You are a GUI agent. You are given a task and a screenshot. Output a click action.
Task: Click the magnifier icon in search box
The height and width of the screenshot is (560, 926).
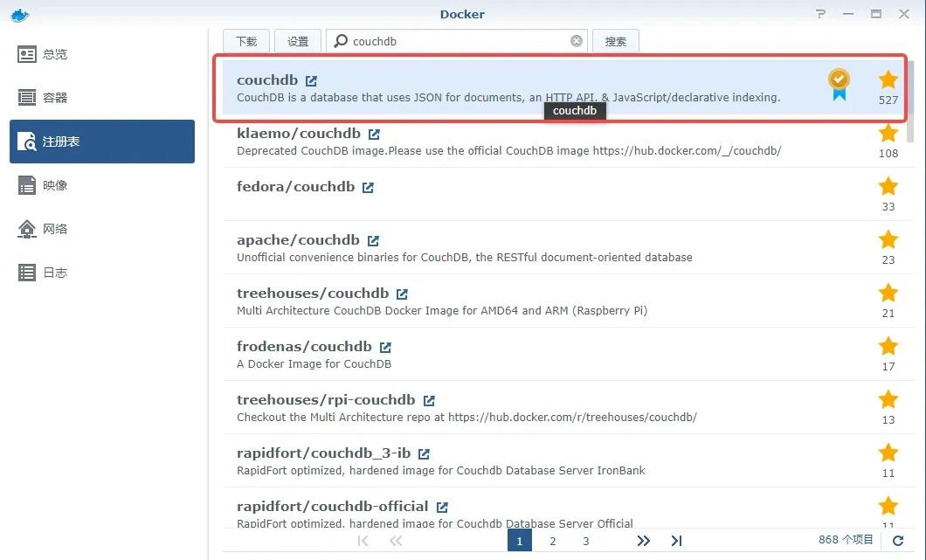(x=341, y=41)
